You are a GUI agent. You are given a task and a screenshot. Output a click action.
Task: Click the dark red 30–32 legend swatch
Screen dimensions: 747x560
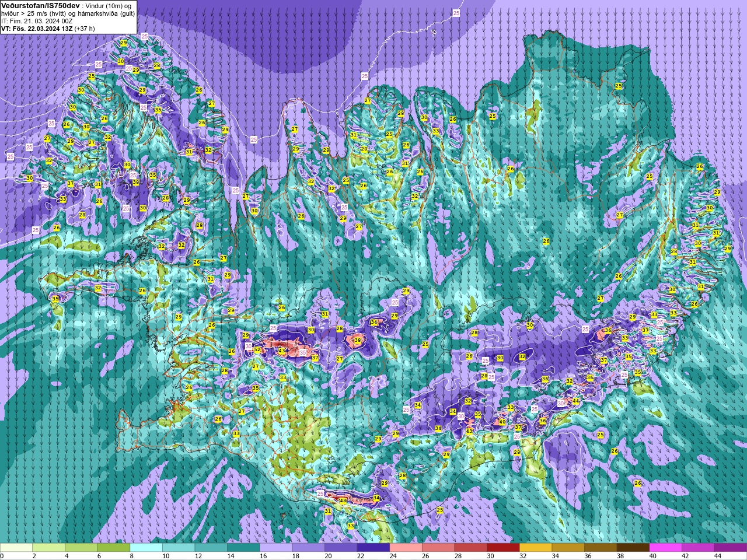tap(504, 548)
